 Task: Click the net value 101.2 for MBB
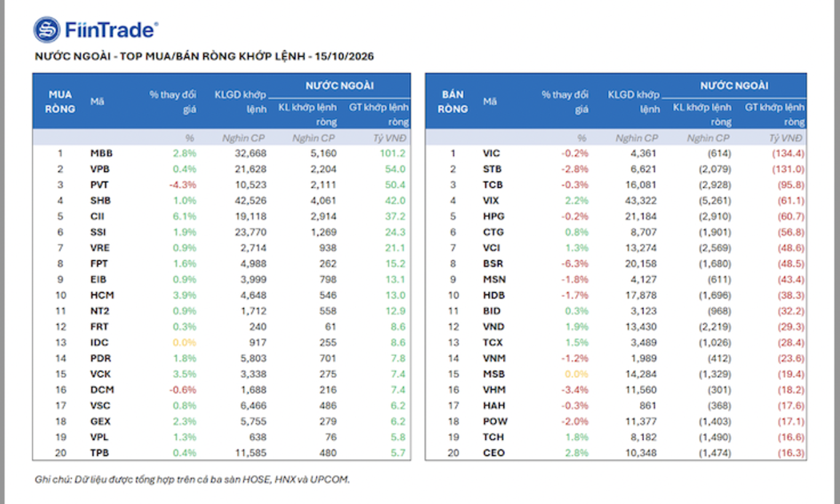click(393, 153)
